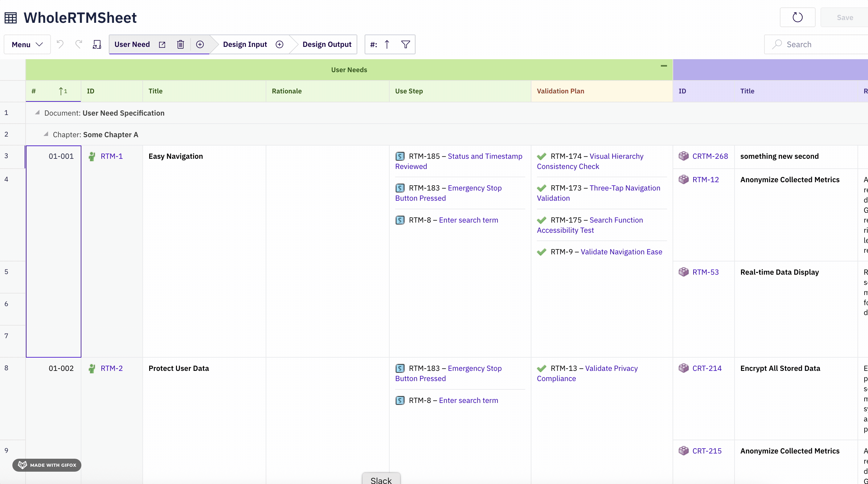Click the sheet export icon beside redo
The height and width of the screenshot is (484, 868).
(97, 44)
